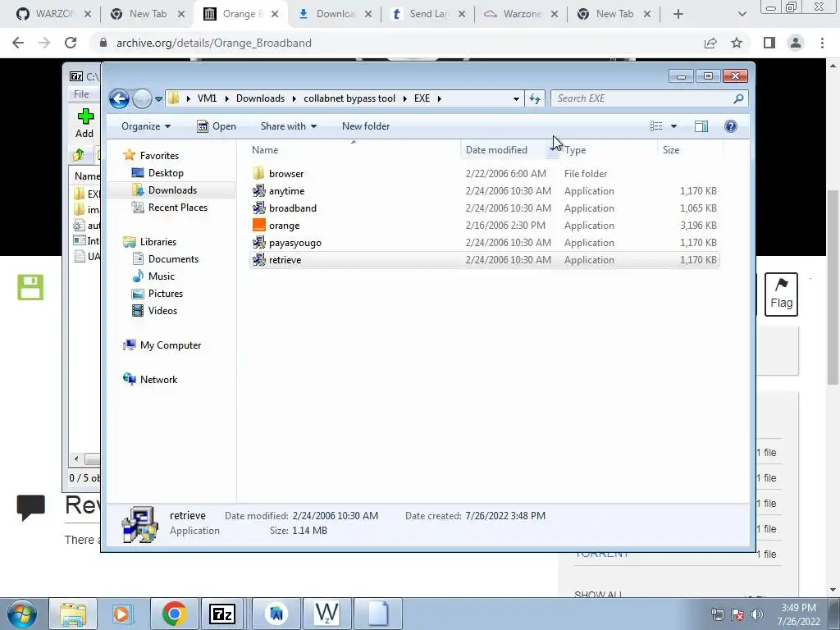This screenshot has height=630, width=840.
Task: Click Open in the Explorer toolbar
Action: coord(217,126)
